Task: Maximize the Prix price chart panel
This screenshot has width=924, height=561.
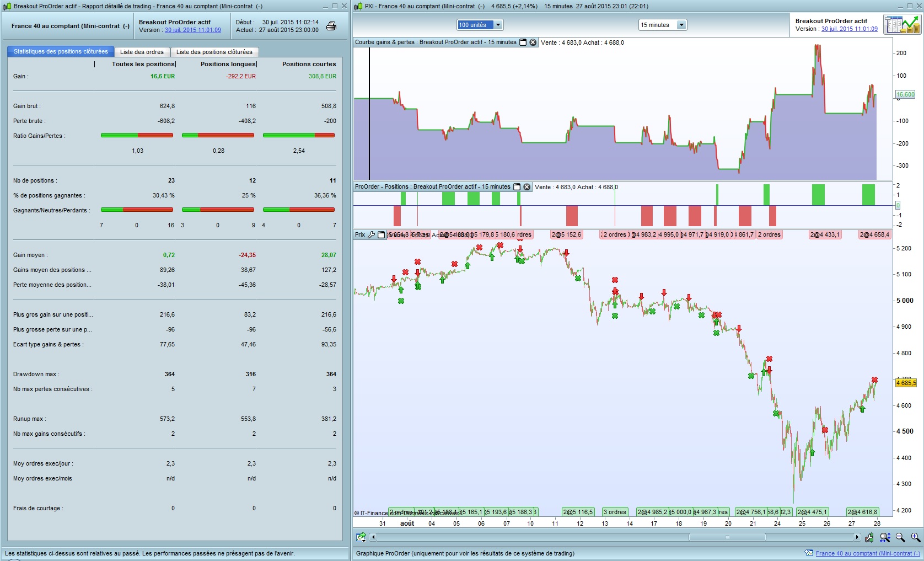Action: coord(381,234)
